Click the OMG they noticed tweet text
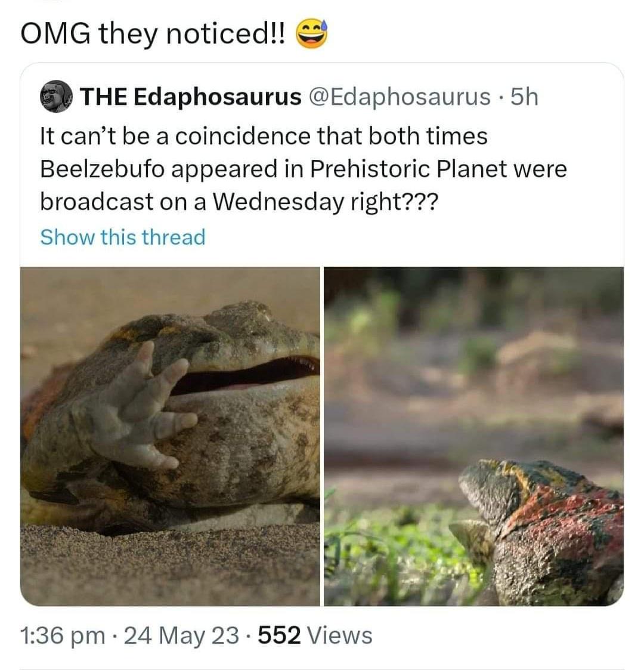This screenshot has width=644, height=670. 153,34
